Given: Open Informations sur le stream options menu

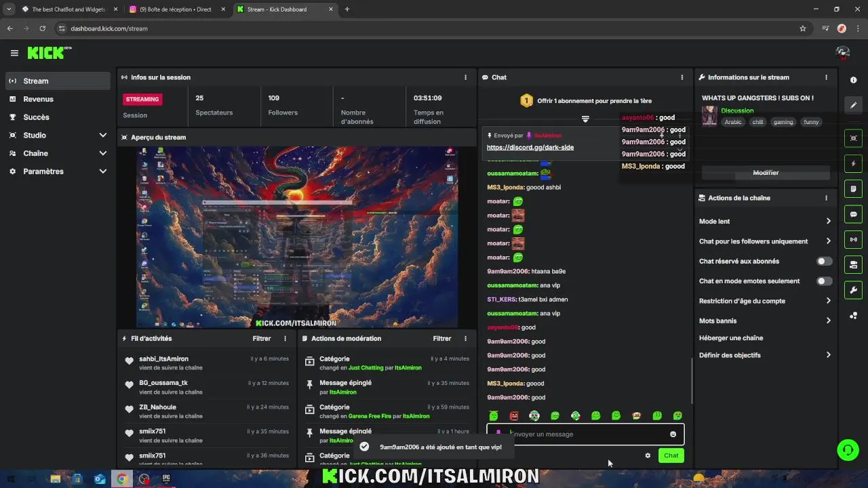Looking at the screenshot, I should point(826,77).
